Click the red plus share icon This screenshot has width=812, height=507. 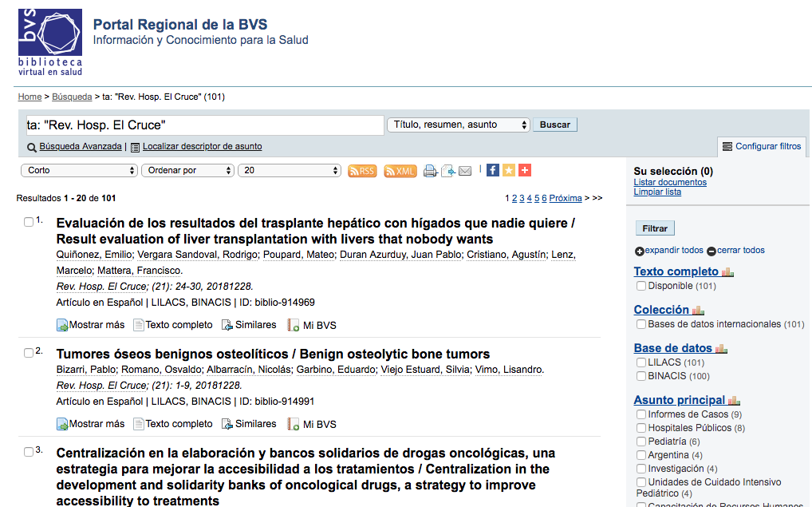524,170
